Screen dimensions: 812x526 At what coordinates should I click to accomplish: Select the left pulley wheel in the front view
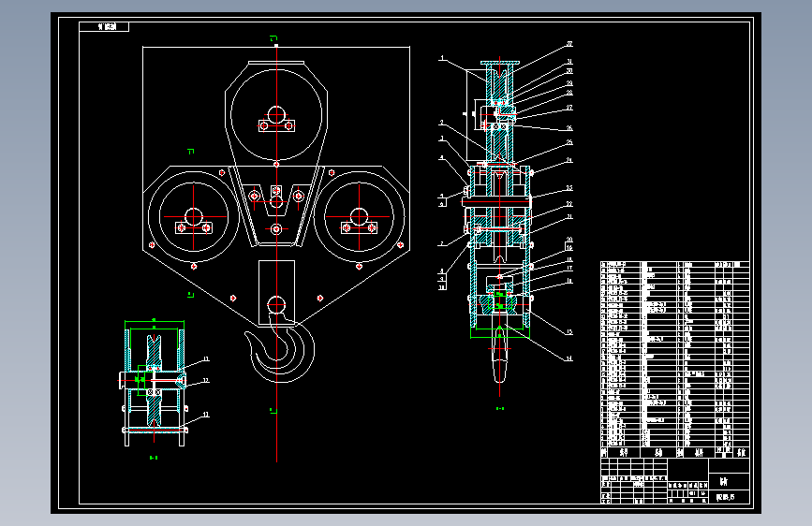194,217
